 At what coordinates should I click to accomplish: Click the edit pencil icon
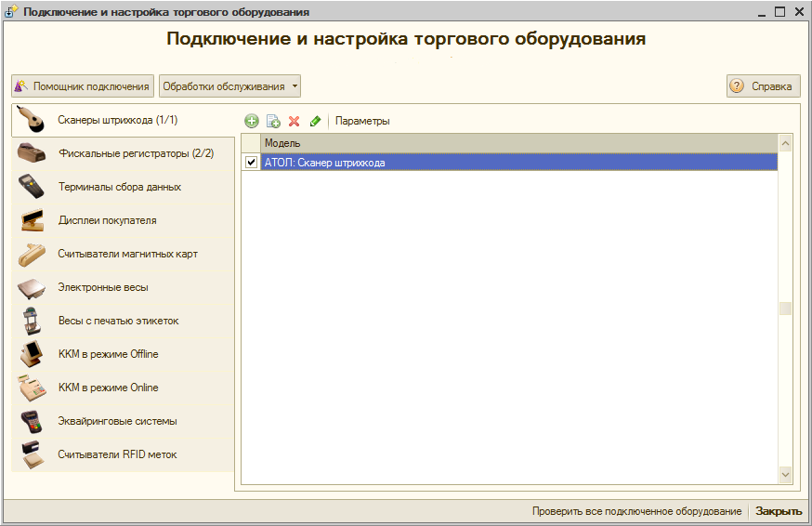tap(315, 121)
